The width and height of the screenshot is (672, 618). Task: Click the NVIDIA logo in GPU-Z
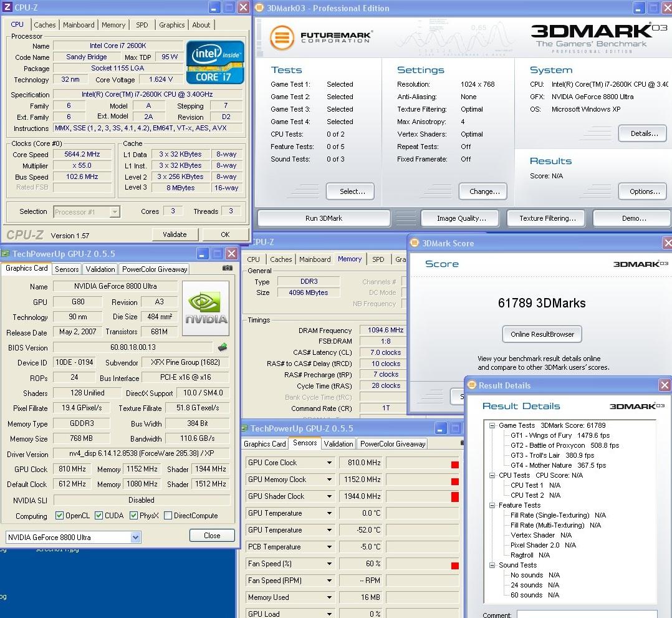point(206,308)
